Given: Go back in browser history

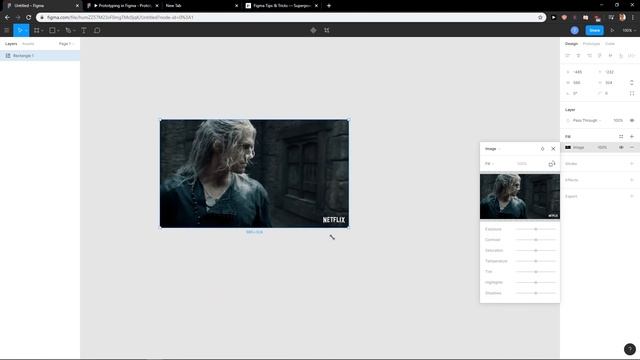Looking at the screenshot, I should tap(7, 18).
